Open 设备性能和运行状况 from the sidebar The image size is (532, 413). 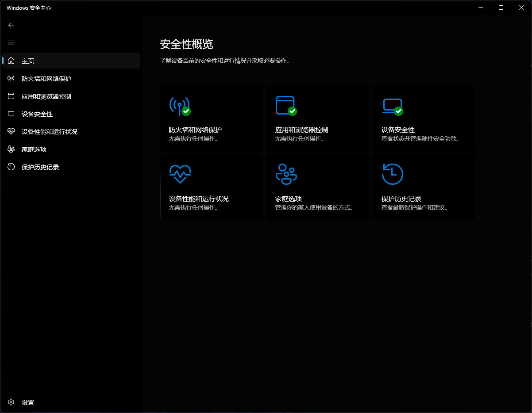[x=71, y=131]
